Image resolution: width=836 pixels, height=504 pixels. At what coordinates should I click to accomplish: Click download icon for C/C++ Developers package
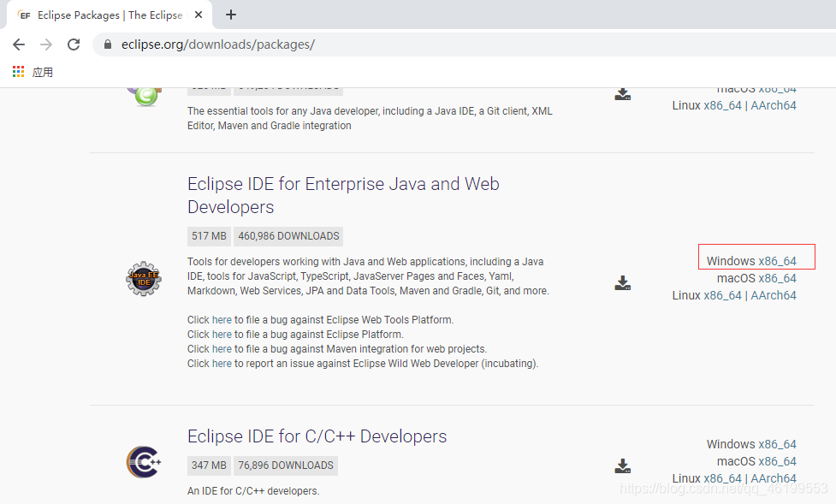coord(623,466)
